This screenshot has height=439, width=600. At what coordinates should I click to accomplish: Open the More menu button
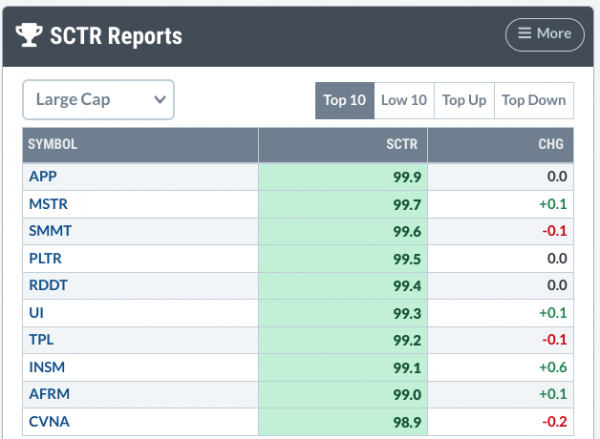pos(545,34)
